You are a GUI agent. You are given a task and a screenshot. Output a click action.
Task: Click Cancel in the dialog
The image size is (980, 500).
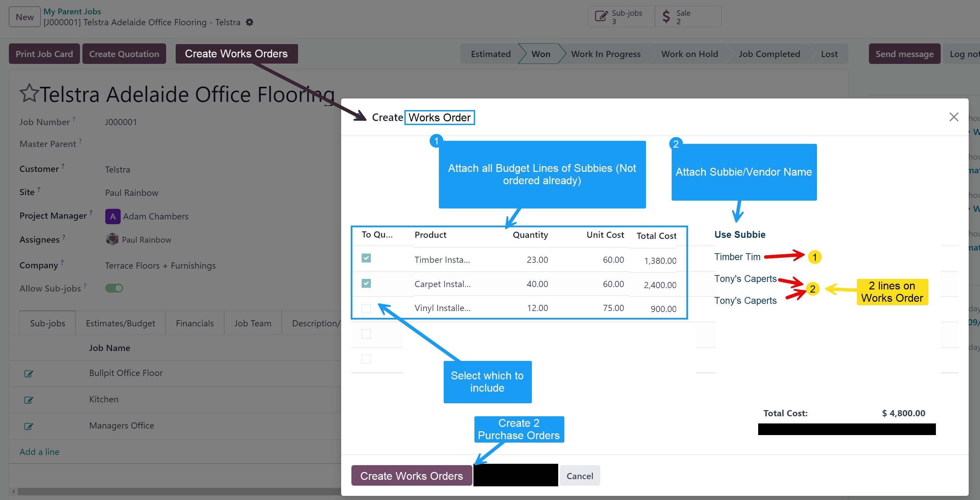(579, 476)
